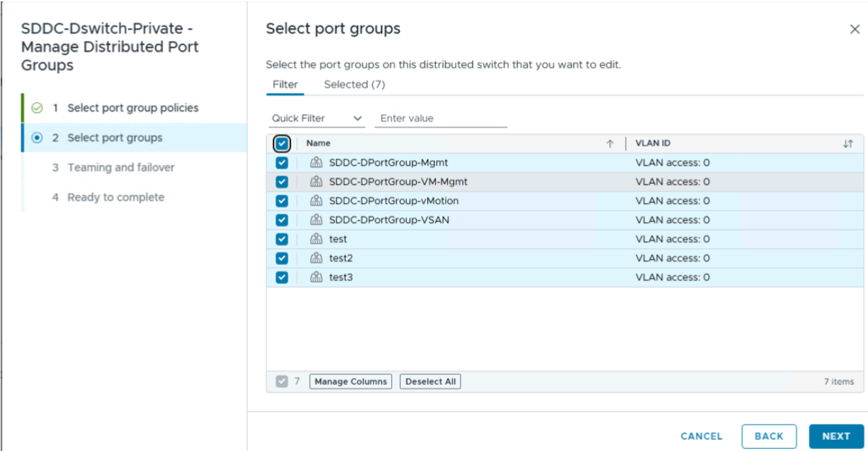
Task: Open the Quick Filter dropdown
Action: point(317,118)
